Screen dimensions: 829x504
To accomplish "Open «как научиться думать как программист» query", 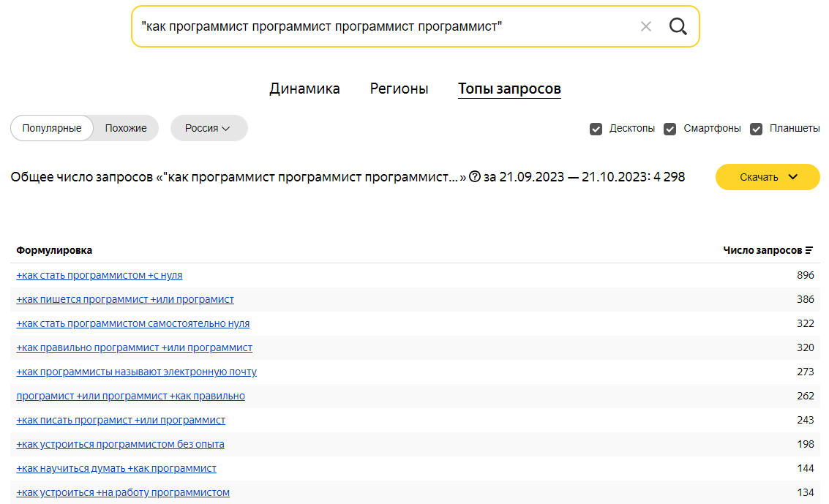I will coord(116,468).
